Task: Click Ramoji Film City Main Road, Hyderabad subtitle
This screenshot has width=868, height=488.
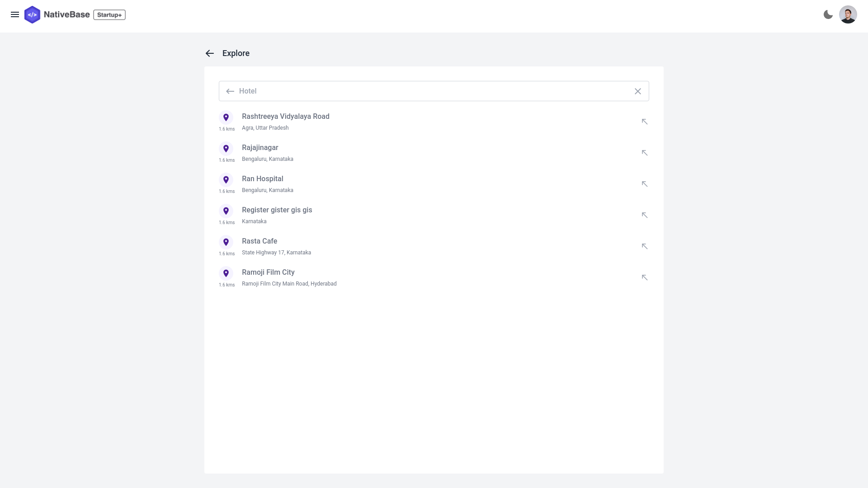Action: (289, 284)
